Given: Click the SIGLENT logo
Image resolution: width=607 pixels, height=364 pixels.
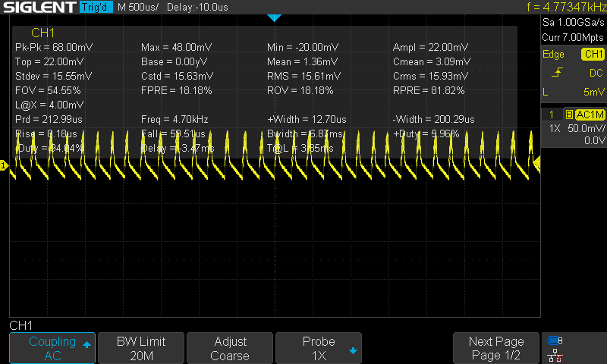Looking at the screenshot, I should (x=39, y=7).
